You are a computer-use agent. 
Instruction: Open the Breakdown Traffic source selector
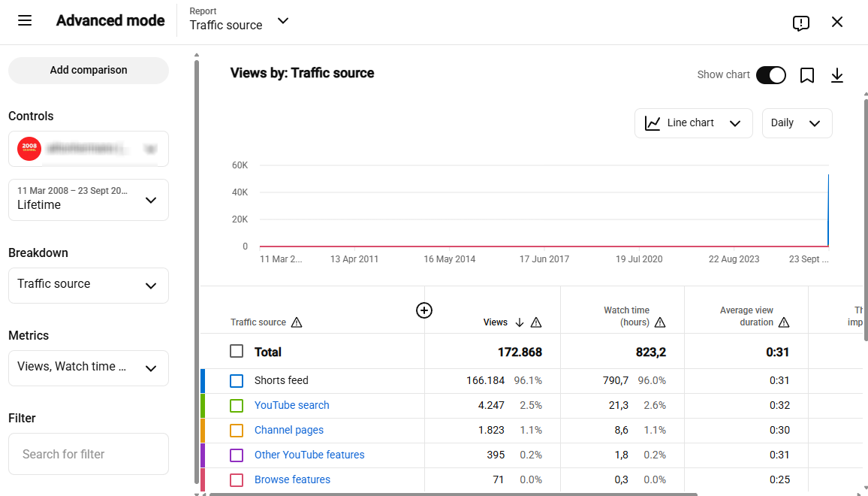[x=89, y=286]
